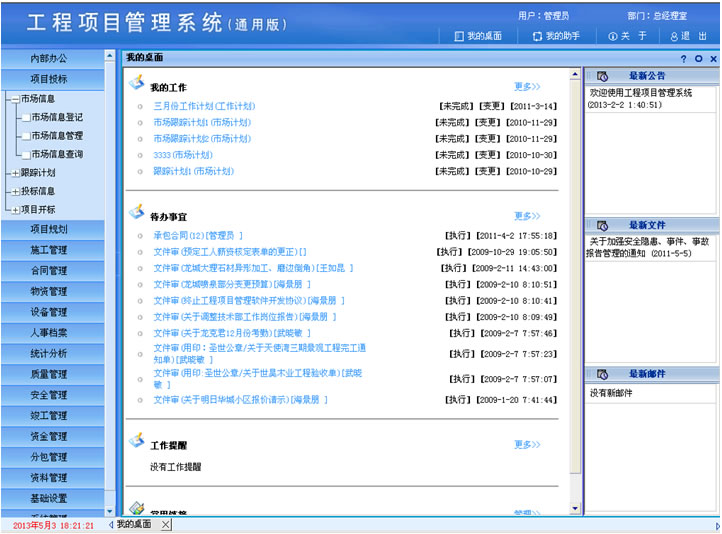Log out using the 退出 icon

[x=674, y=36]
